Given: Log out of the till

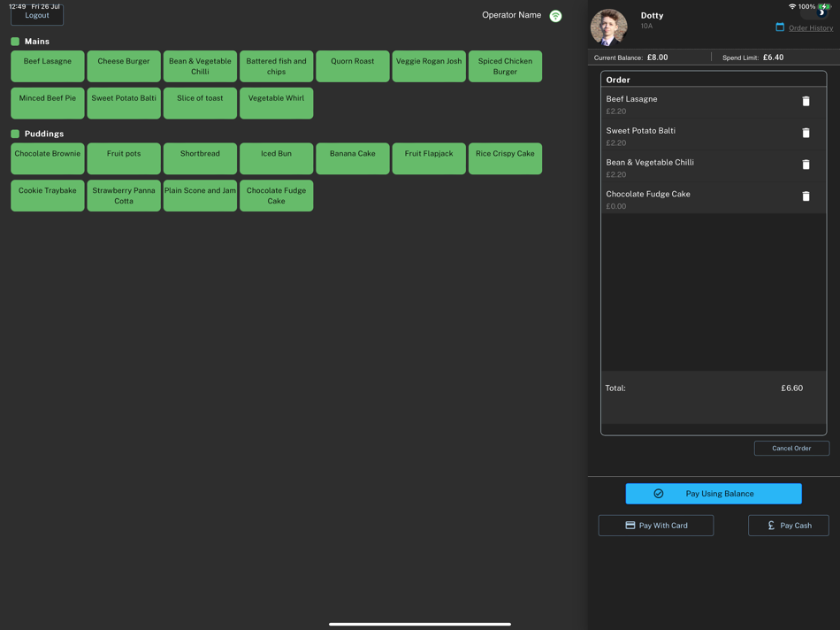Looking at the screenshot, I should pos(37,15).
